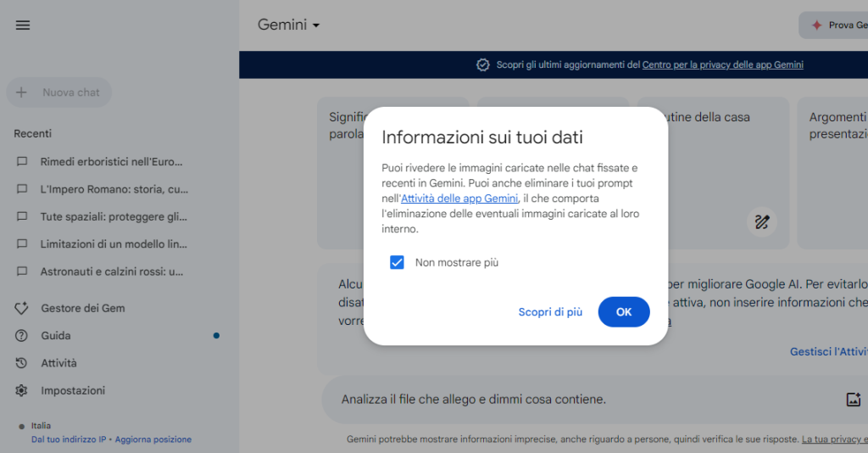Open Centro per la privacy link
The height and width of the screenshot is (453, 868).
click(x=722, y=65)
